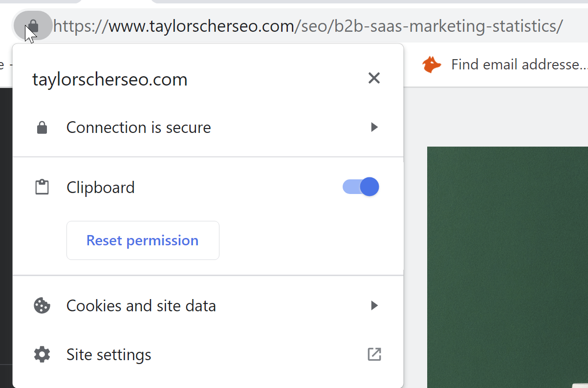
Task: Click the cookie icon in the popup
Action: [42, 305]
